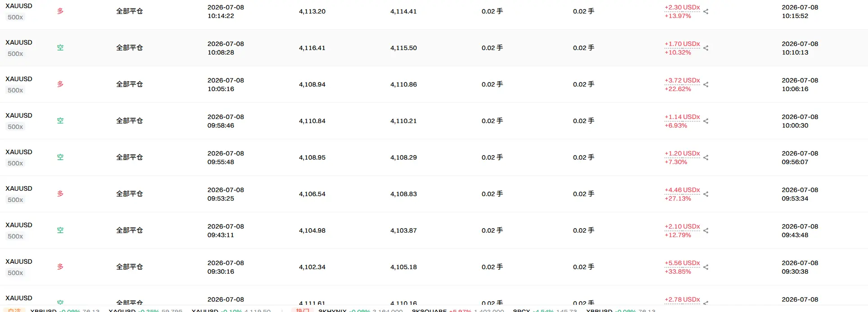Click close time 2026-07-08 10:00:30
The image size is (868, 312).
click(x=800, y=121)
